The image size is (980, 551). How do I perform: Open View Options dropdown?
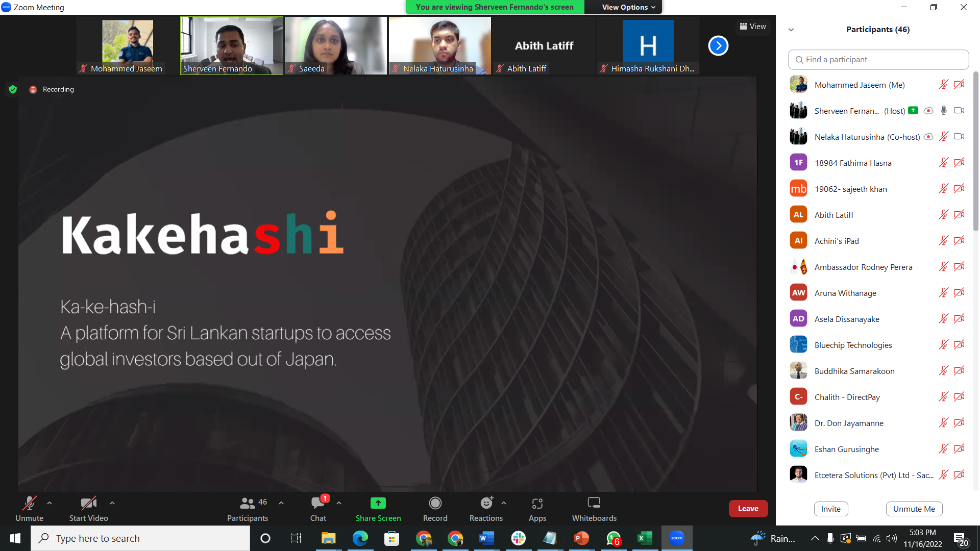[x=628, y=7]
